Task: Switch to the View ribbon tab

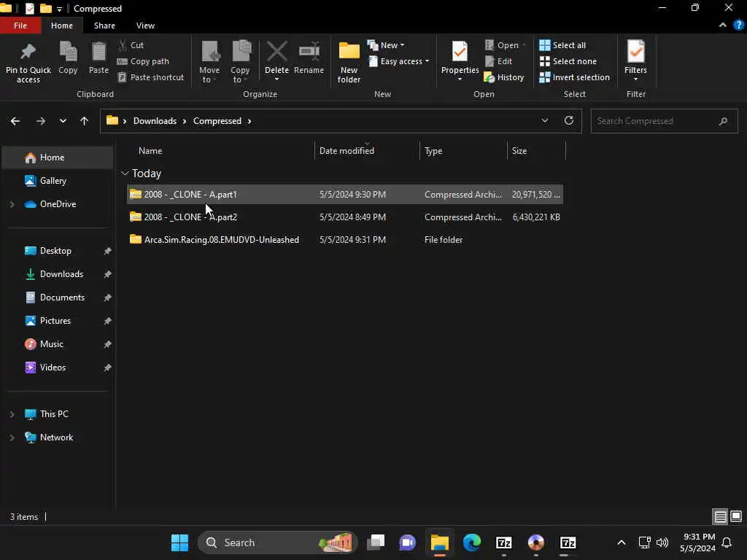Action: click(x=145, y=26)
